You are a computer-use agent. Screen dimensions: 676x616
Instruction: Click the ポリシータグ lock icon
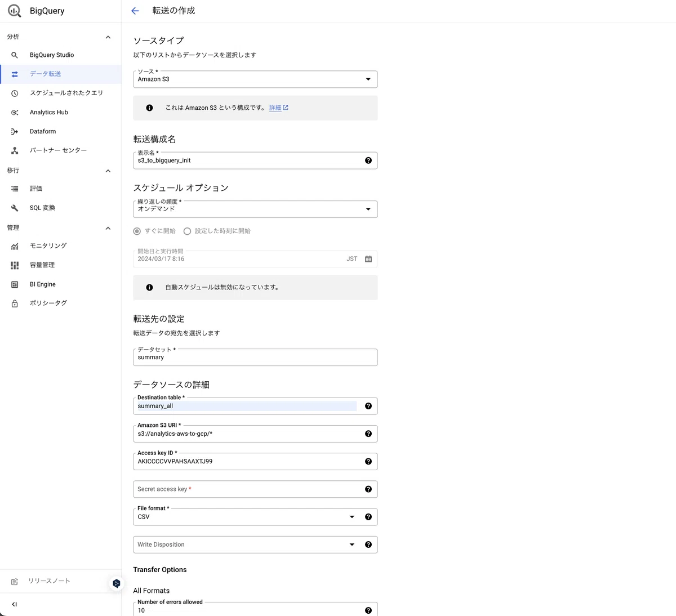pos(15,303)
